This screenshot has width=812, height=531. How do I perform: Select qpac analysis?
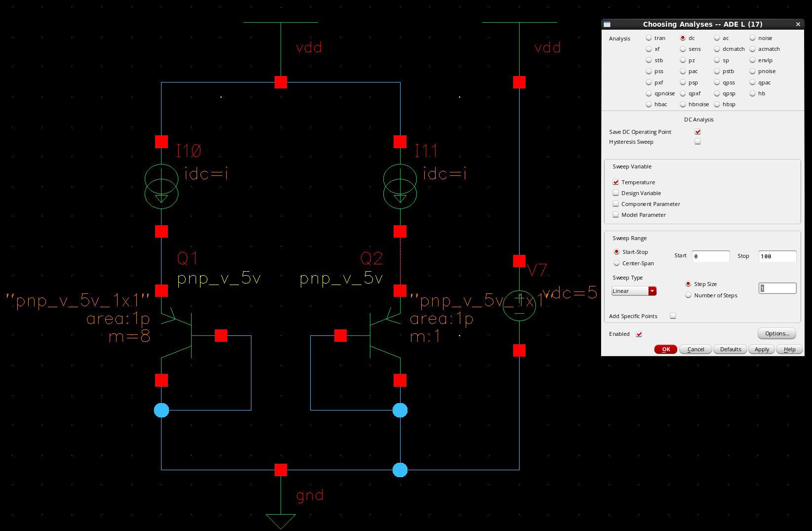(x=752, y=82)
